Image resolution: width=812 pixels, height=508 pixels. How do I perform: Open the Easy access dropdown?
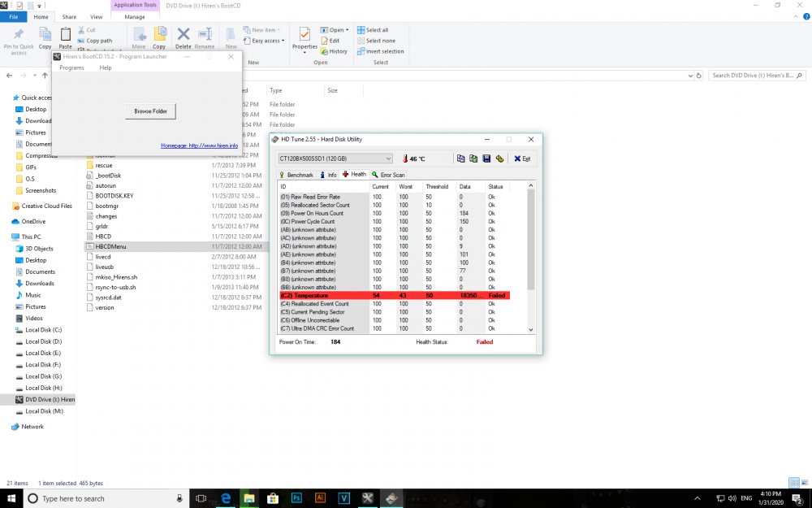coord(264,41)
